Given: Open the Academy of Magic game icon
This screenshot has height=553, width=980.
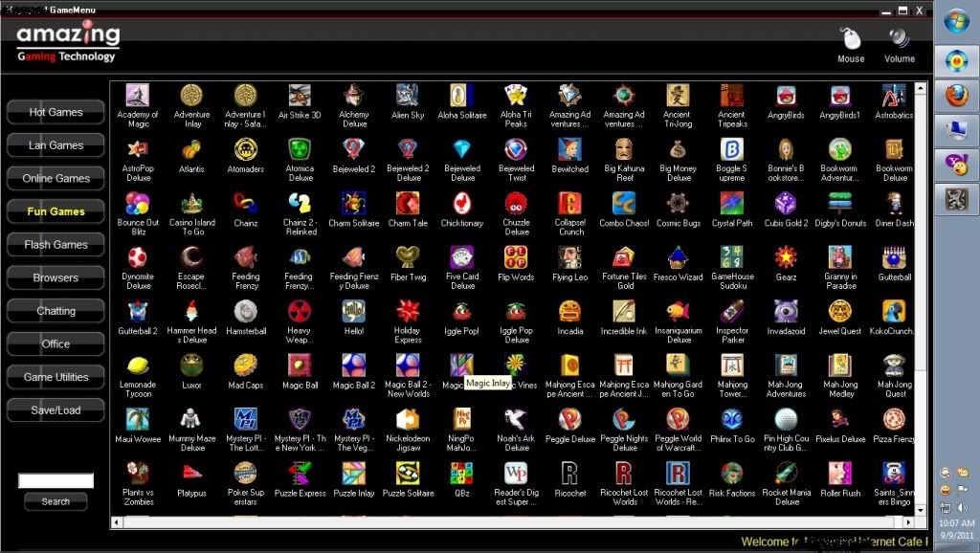Looking at the screenshot, I should [138, 96].
